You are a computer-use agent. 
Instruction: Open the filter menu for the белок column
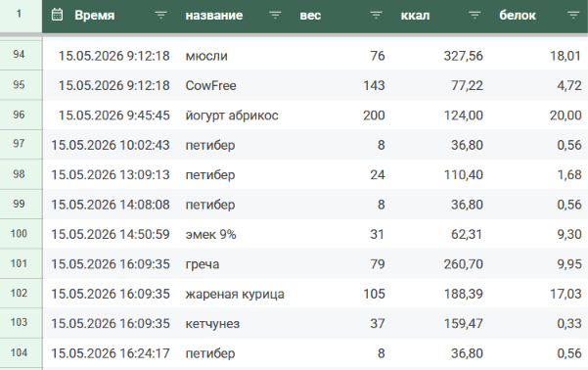click(573, 15)
